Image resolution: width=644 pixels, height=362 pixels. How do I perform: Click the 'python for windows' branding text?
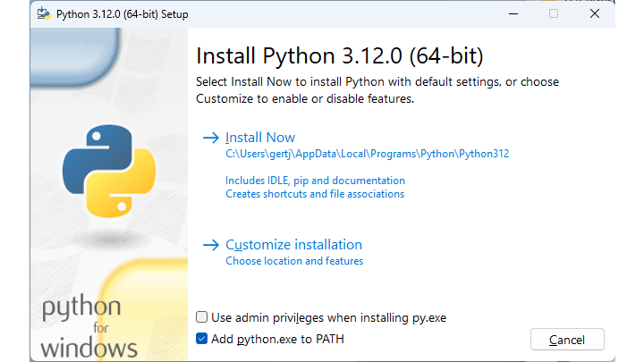coord(81,326)
